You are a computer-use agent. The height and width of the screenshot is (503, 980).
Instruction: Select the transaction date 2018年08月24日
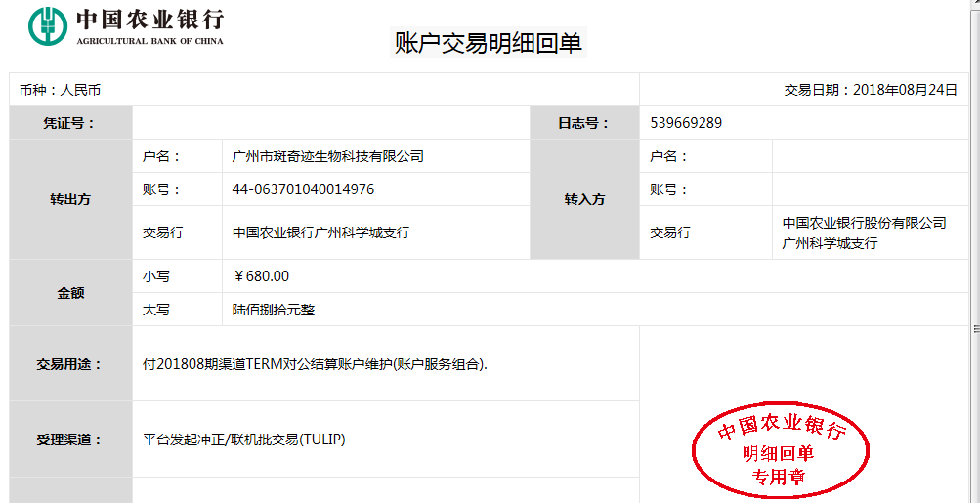tap(905, 90)
